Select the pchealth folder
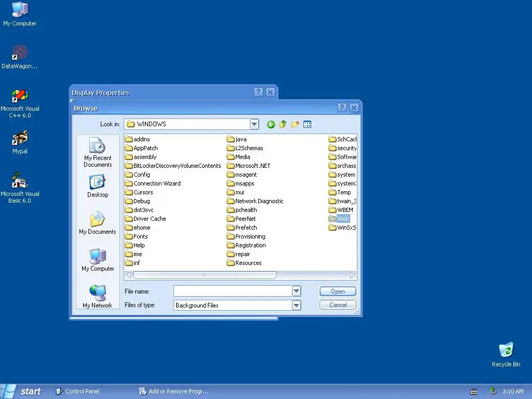This screenshot has height=399, width=532. 242,210
